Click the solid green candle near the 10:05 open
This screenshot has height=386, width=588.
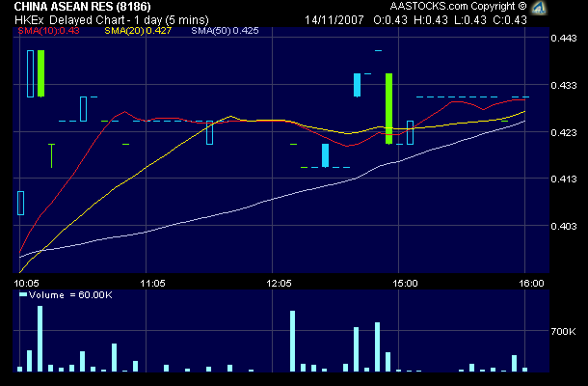[40, 73]
